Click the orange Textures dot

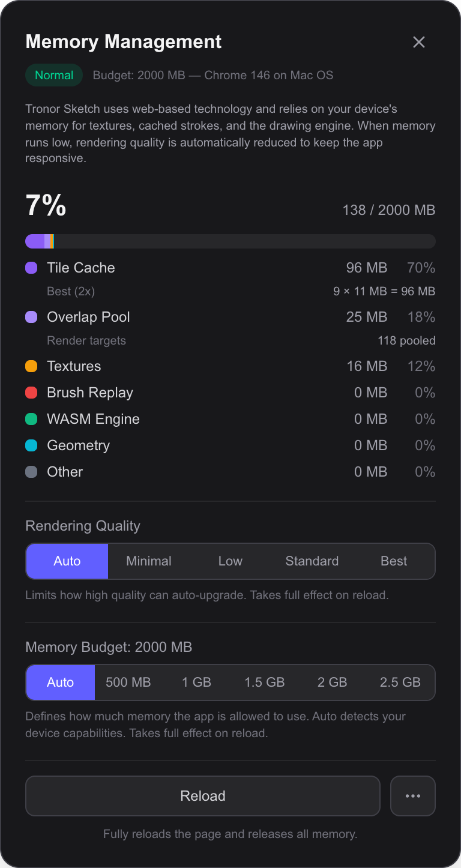31,366
